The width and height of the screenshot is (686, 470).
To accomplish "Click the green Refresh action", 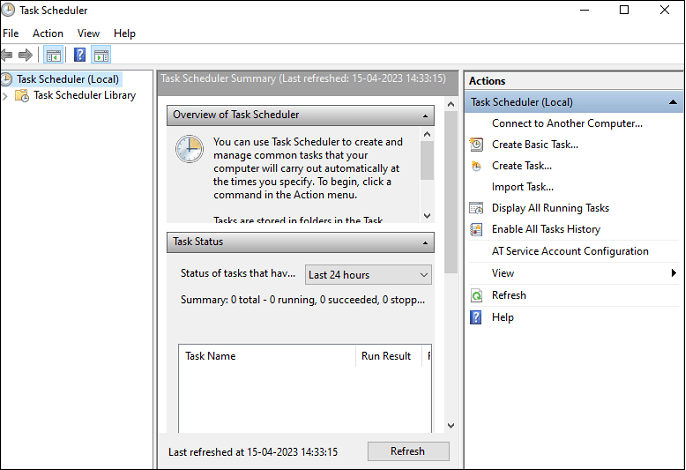I will (x=508, y=295).
